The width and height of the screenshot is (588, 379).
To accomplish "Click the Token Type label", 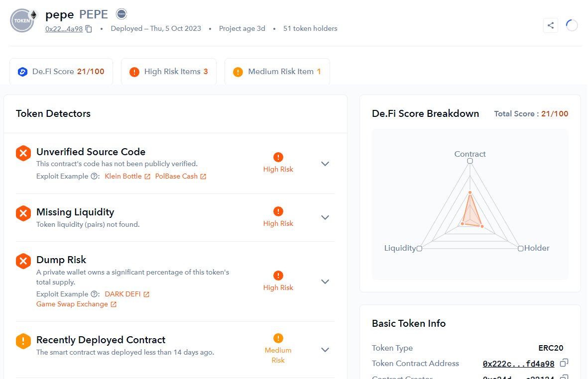I will click(392, 348).
